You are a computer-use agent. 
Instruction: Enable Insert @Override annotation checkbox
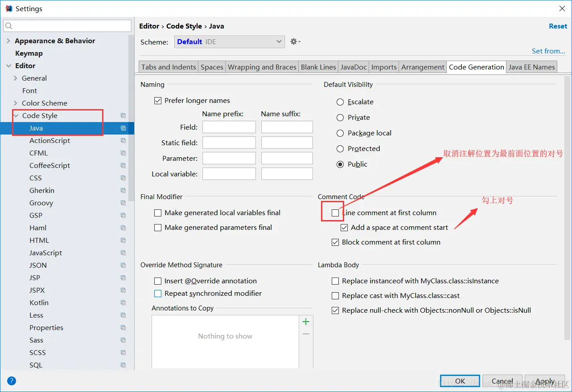click(157, 281)
